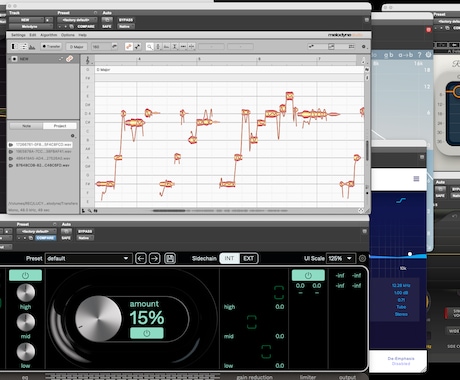Select the Pitch tool in Melodyne

(158, 47)
